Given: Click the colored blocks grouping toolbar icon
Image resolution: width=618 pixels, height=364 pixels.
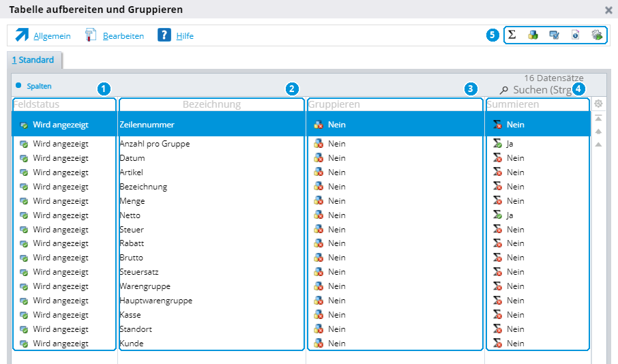Looking at the screenshot, I should [x=533, y=35].
